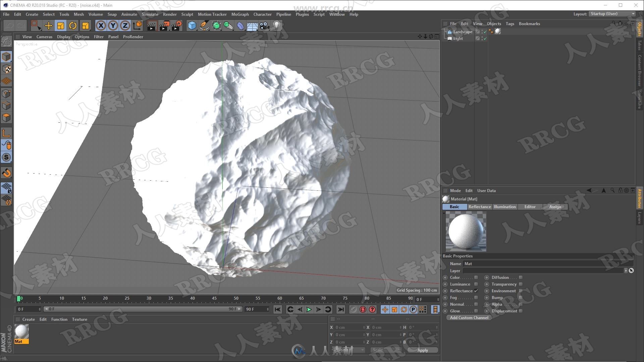The height and width of the screenshot is (362, 644).
Task: Enable the Diffusion channel checkbox
Action: (x=521, y=278)
